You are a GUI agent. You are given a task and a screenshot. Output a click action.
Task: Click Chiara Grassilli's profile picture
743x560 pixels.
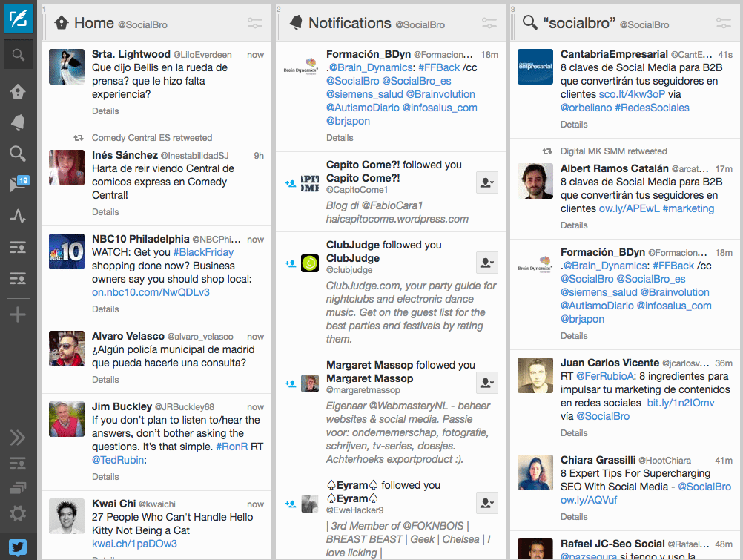click(x=535, y=472)
